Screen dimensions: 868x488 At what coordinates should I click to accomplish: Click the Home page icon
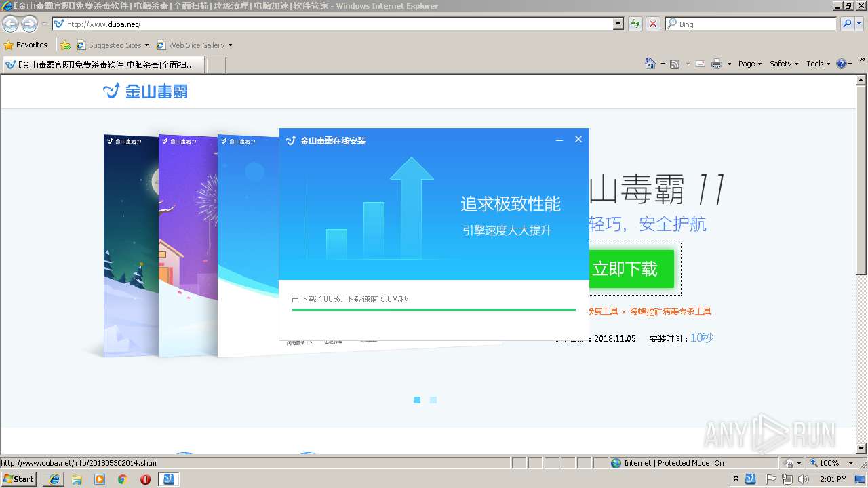(x=650, y=64)
